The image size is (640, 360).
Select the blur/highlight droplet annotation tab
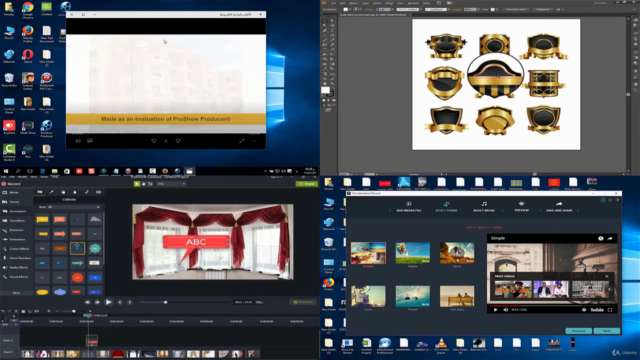click(75, 192)
